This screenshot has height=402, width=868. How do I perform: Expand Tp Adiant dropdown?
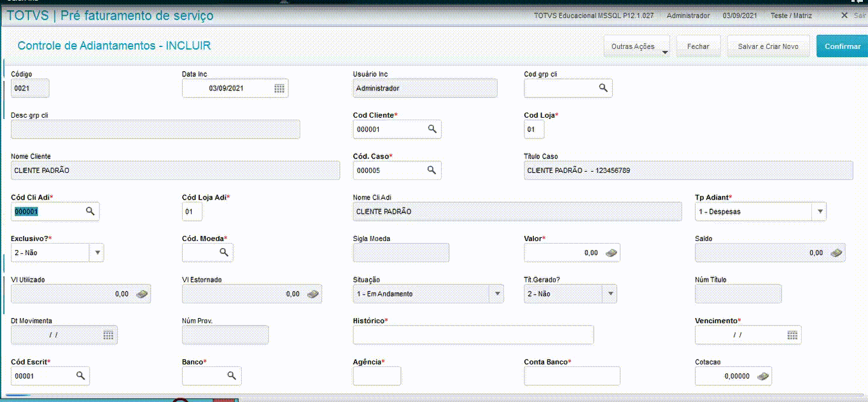point(820,211)
